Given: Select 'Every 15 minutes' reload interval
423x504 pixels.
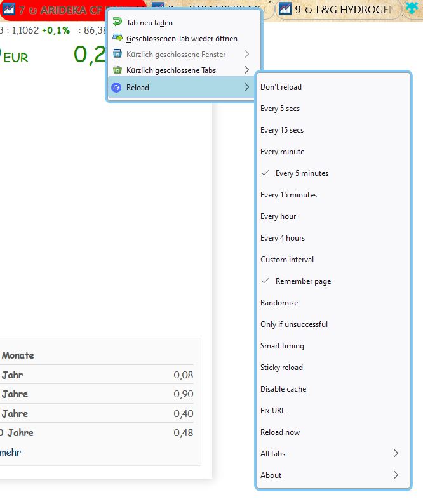Looking at the screenshot, I should 288,195.
